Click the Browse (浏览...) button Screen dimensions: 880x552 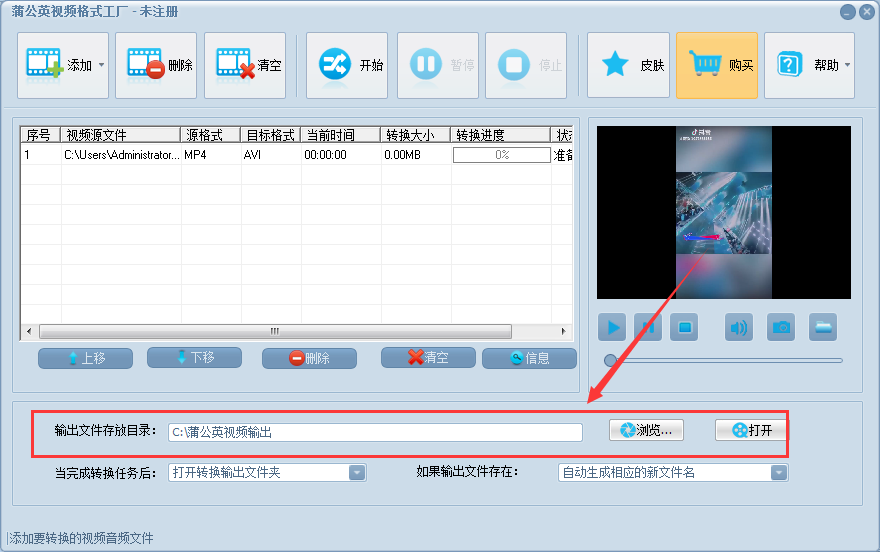(647, 430)
